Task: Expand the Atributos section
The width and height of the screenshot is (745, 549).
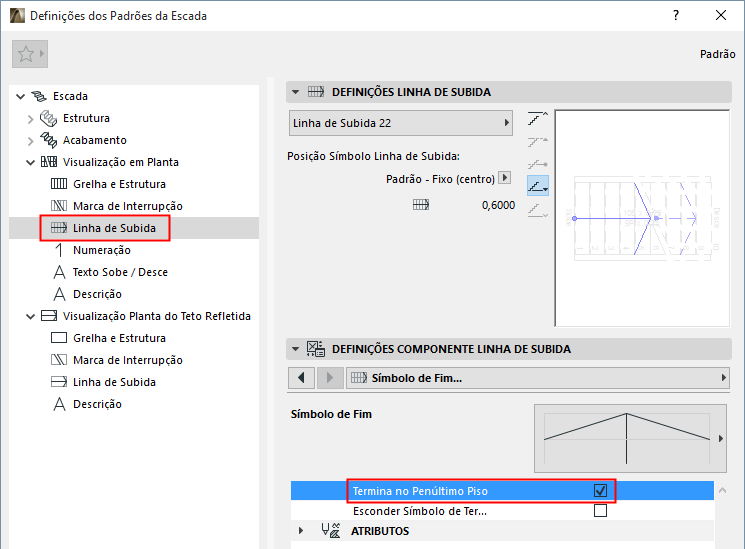Action: pyautogui.click(x=300, y=530)
